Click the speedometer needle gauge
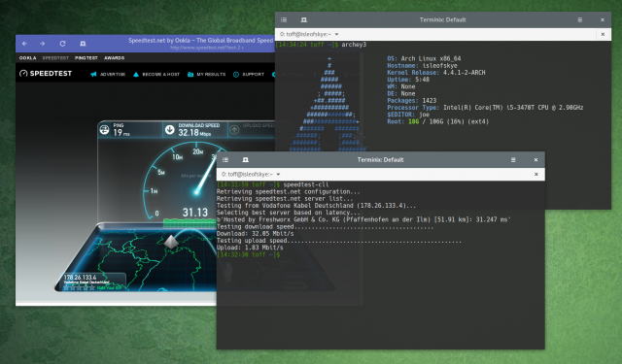Viewport: 622px width, 364px height. (x=205, y=175)
